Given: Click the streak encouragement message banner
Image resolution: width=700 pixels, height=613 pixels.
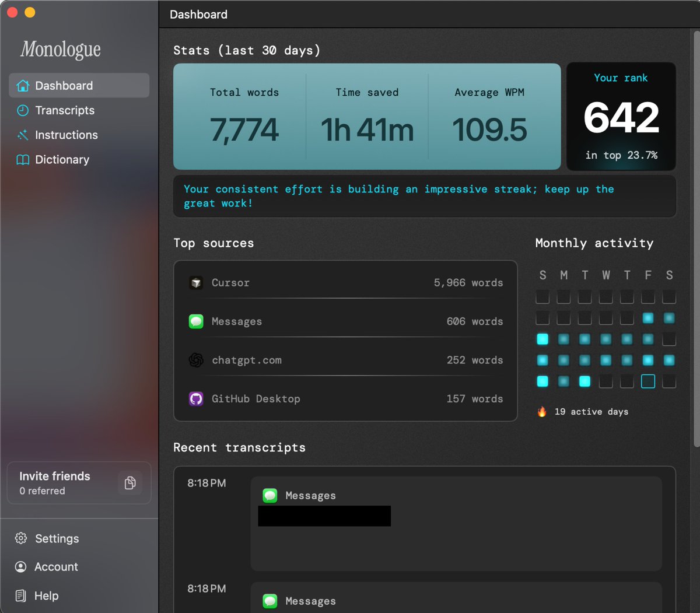Looking at the screenshot, I should click(425, 197).
